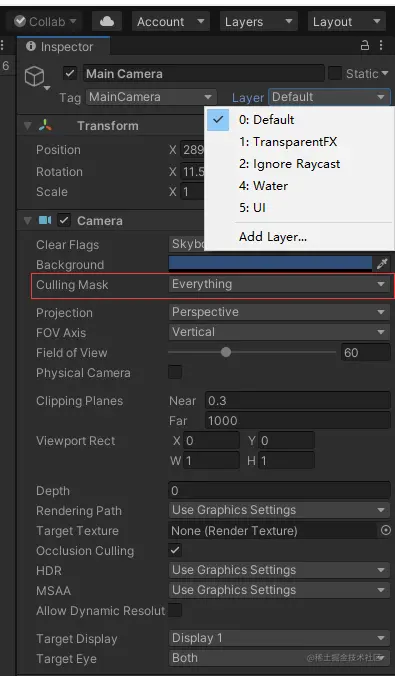Collapse the Transform component foldout
Image resolution: width=395 pixels, height=676 pixels.
(28, 126)
